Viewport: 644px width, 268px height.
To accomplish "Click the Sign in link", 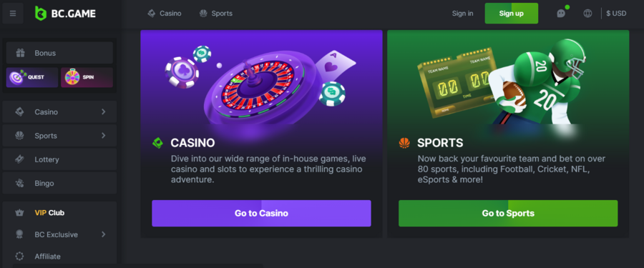I will (x=462, y=13).
